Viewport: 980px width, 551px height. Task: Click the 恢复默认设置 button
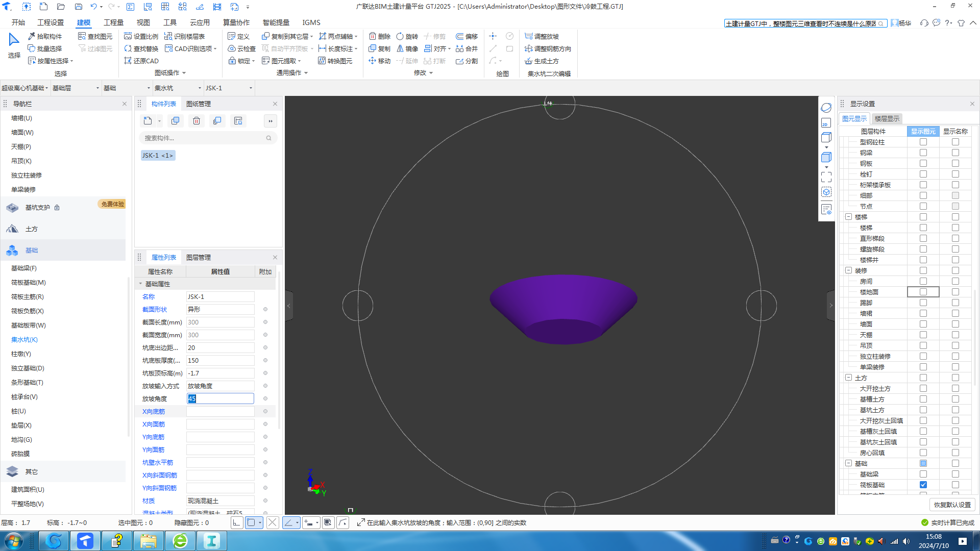952,505
